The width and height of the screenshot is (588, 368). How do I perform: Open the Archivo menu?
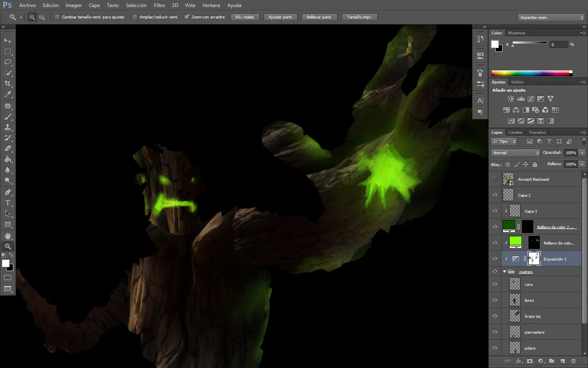coord(27,6)
